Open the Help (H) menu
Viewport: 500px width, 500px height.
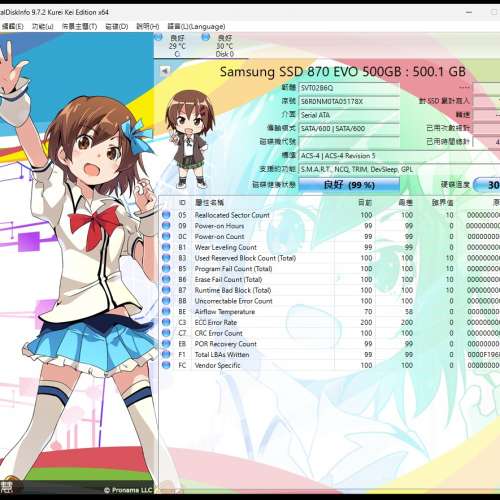pos(148,26)
